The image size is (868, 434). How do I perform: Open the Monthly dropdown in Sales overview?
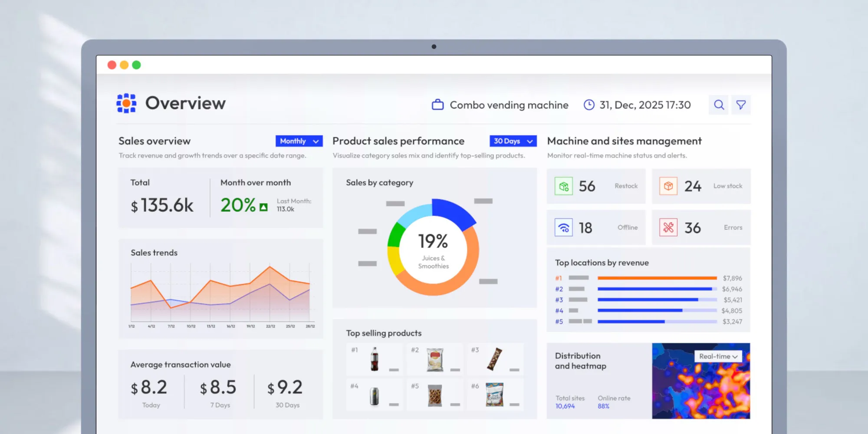[x=299, y=141]
